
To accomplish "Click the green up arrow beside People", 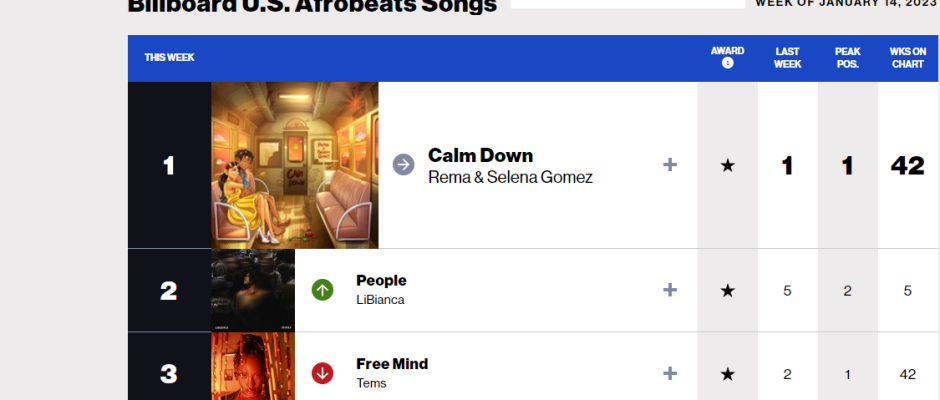I will pyautogui.click(x=322, y=290).
